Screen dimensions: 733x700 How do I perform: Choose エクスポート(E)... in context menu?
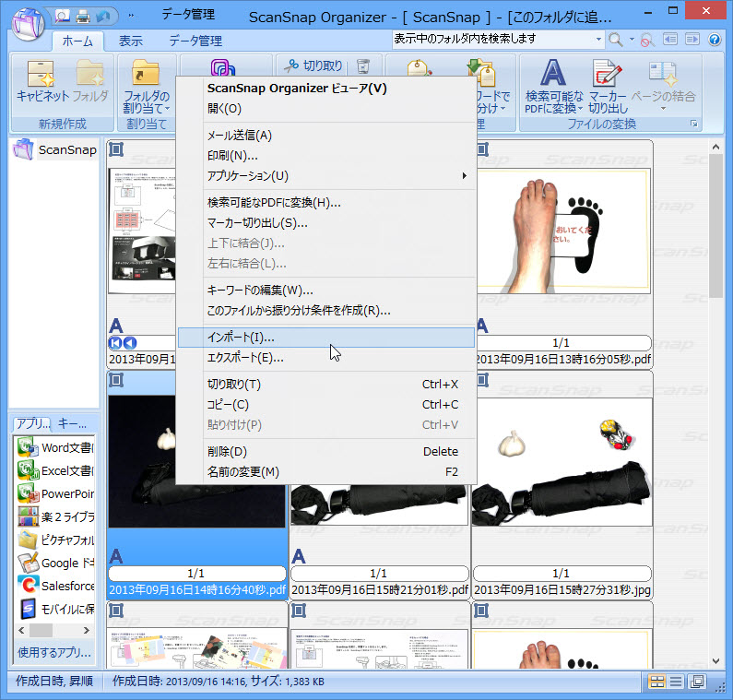click(326, 358)
